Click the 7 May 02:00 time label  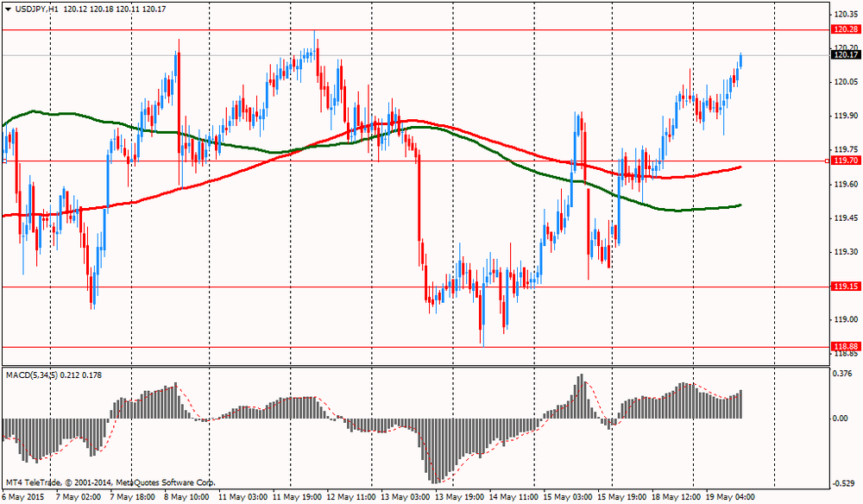click(79, 497)
